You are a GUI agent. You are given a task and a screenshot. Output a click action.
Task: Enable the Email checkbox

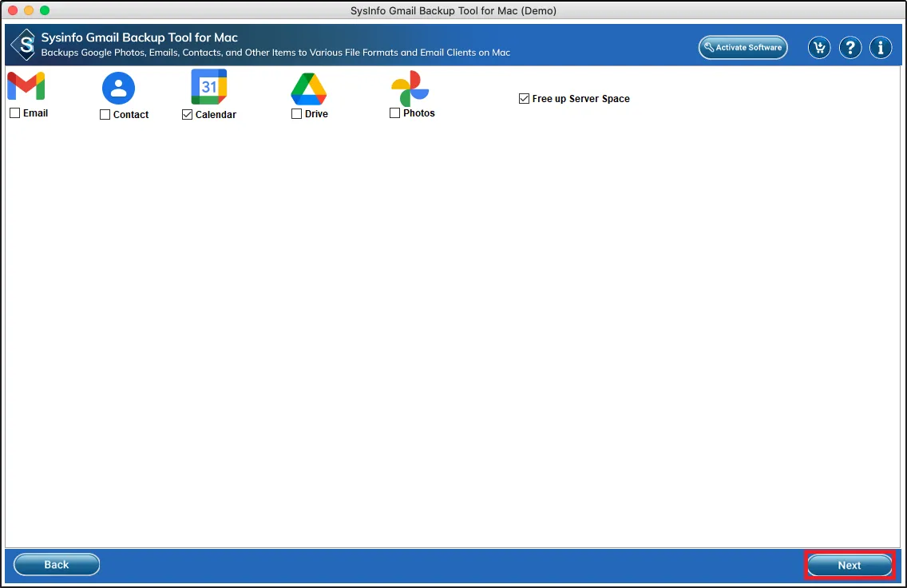15,113
